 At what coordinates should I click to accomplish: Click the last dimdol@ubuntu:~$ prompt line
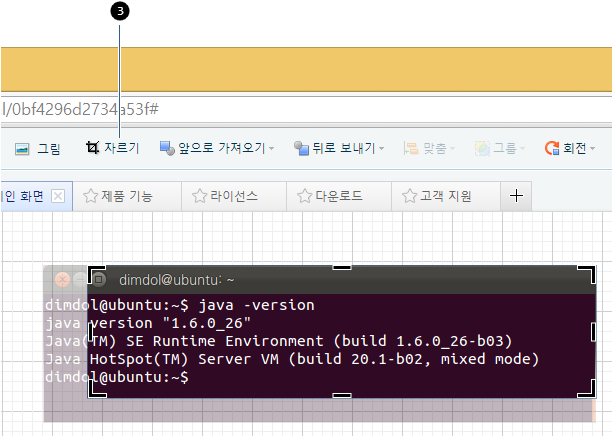(117, 377)
